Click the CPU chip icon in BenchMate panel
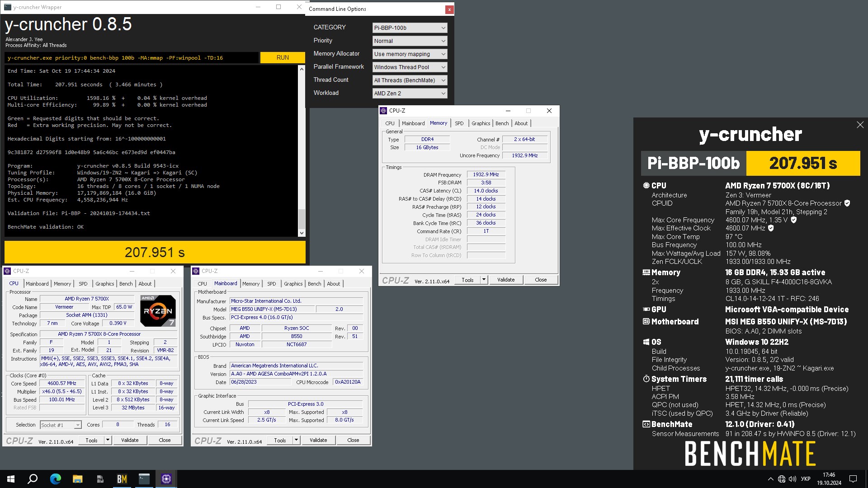 coord(646,186)
